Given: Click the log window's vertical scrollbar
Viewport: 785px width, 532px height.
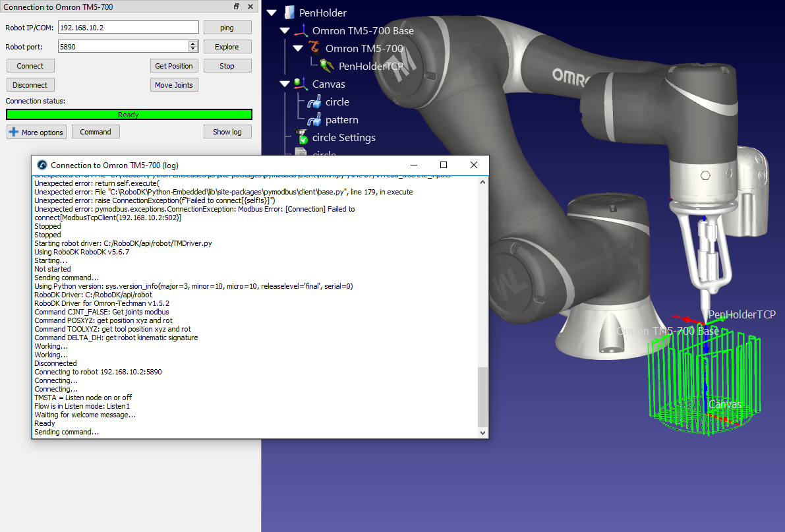Looking at the screenshot, I should click(x=483, y=396).
